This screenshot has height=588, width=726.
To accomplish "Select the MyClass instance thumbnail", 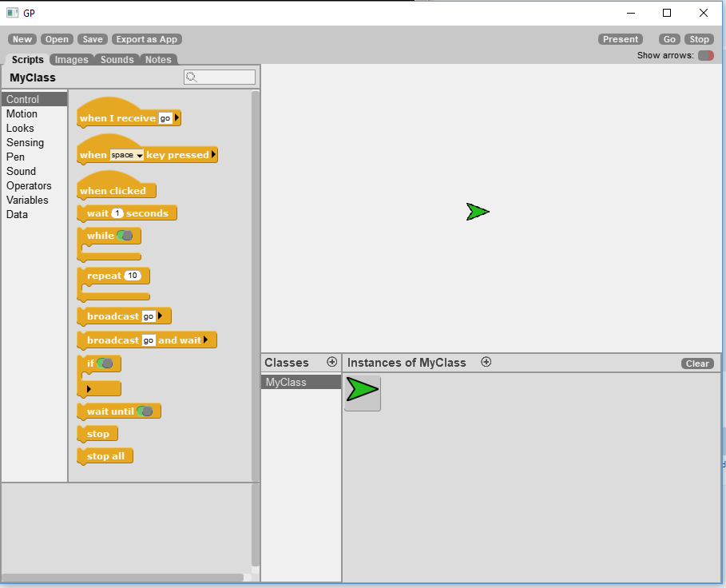I will coord(363,392).
